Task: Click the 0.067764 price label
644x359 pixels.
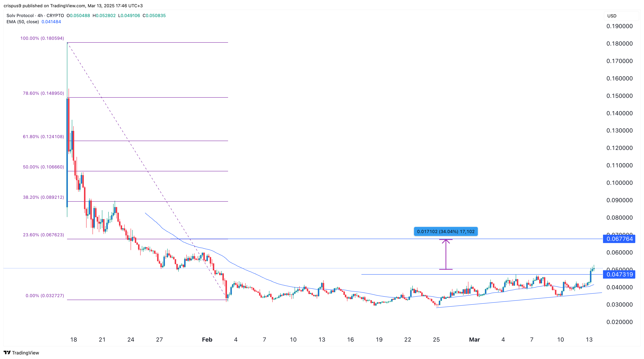Action: pos(619,239)
